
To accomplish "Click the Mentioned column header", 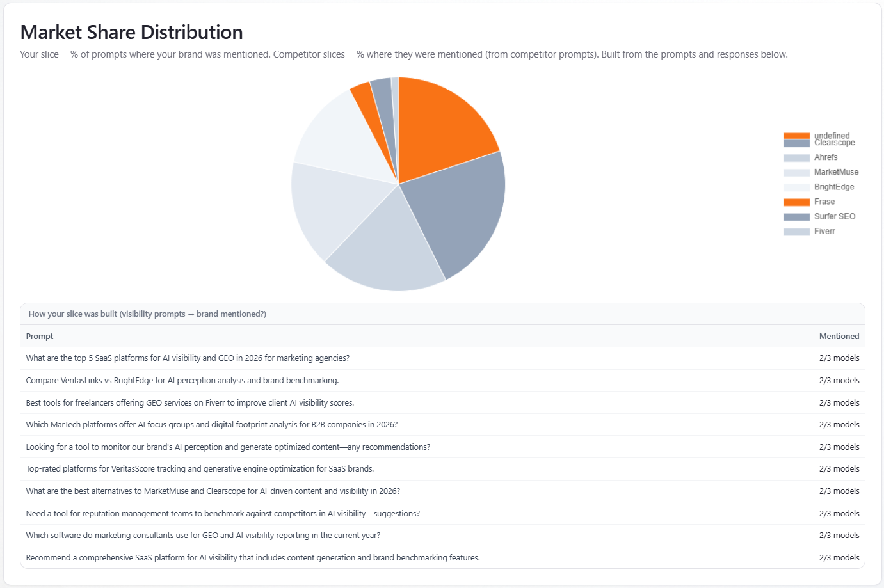I will click(x=839, y=337).
